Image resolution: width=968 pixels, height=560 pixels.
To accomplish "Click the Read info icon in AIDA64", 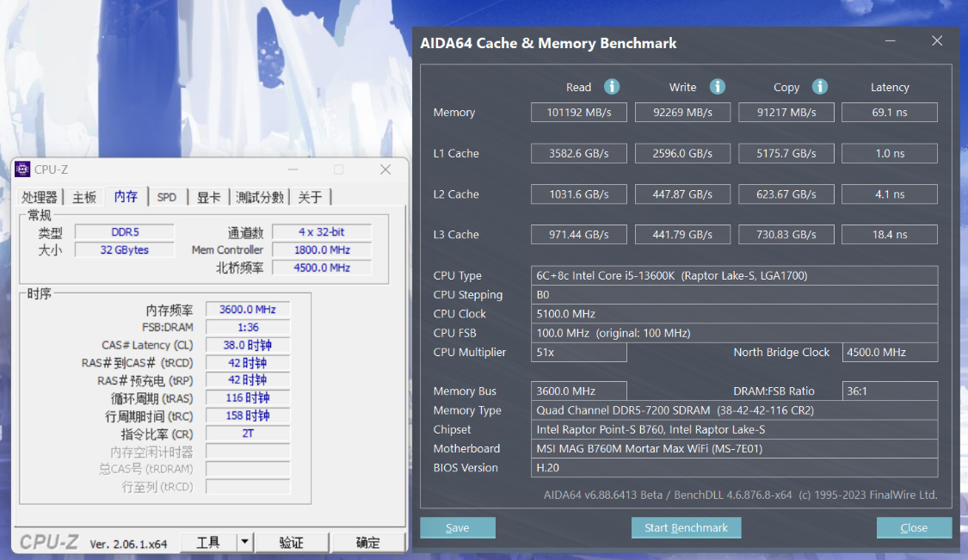I will pos(611,87).
